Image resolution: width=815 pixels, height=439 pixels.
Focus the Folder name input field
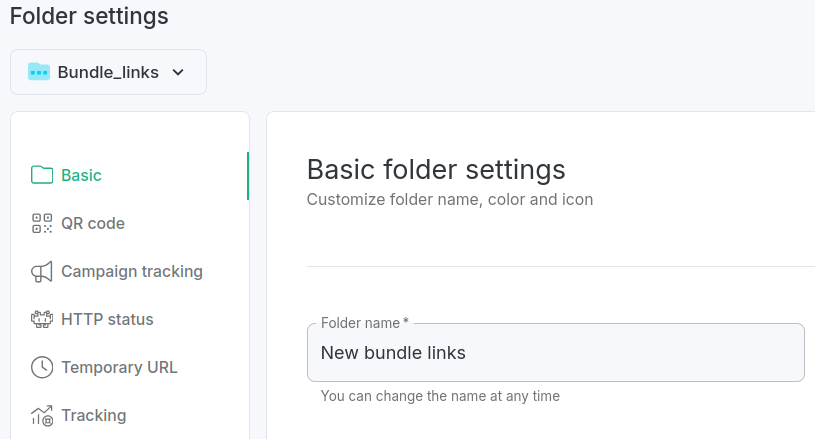click(x=555, y=353)
